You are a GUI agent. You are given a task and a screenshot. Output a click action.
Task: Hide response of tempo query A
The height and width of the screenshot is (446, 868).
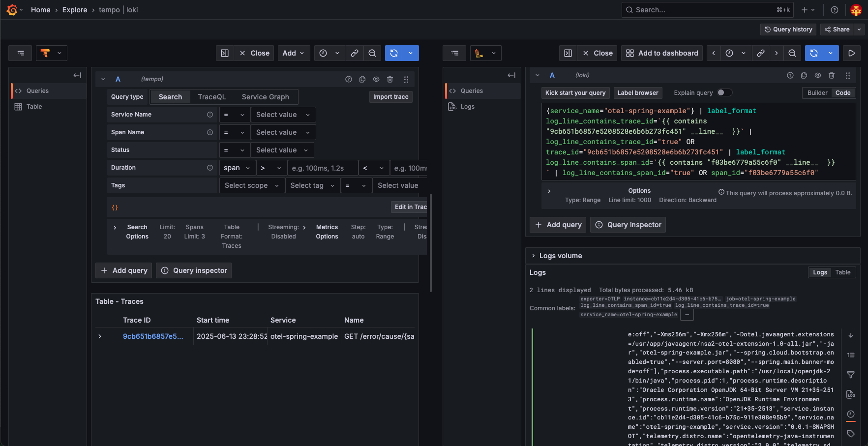pos(376,79)
